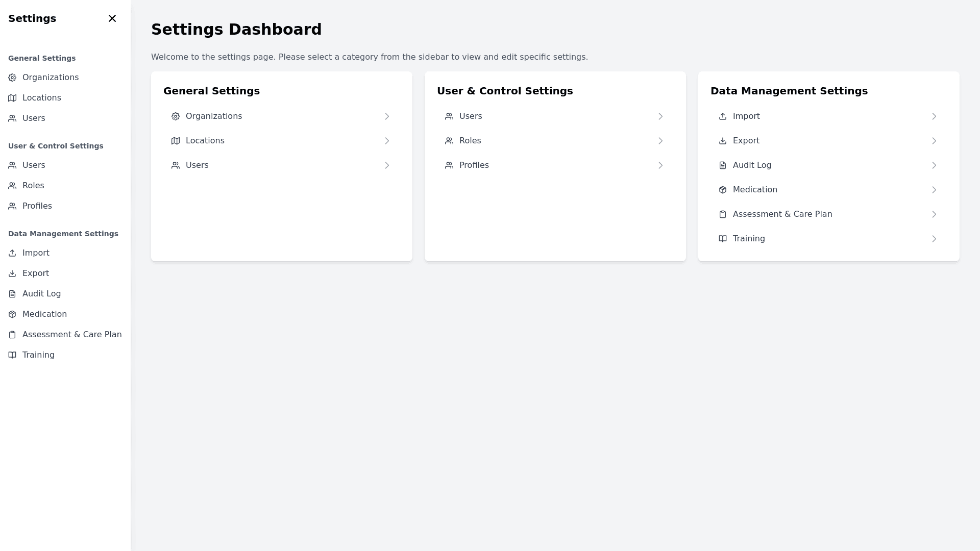This screenshot has height=551, width=980.
Task: Open Users in User & Control Settings card
Action: 470,116
